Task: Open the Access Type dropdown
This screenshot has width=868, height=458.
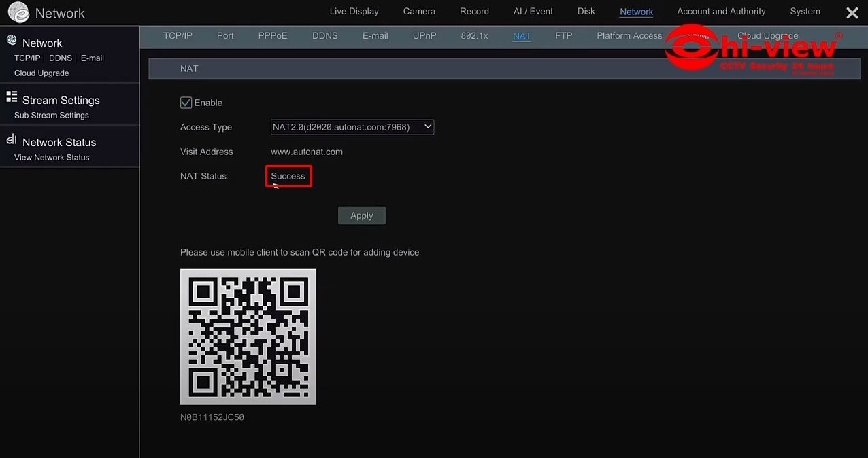Action: (352, 127)
